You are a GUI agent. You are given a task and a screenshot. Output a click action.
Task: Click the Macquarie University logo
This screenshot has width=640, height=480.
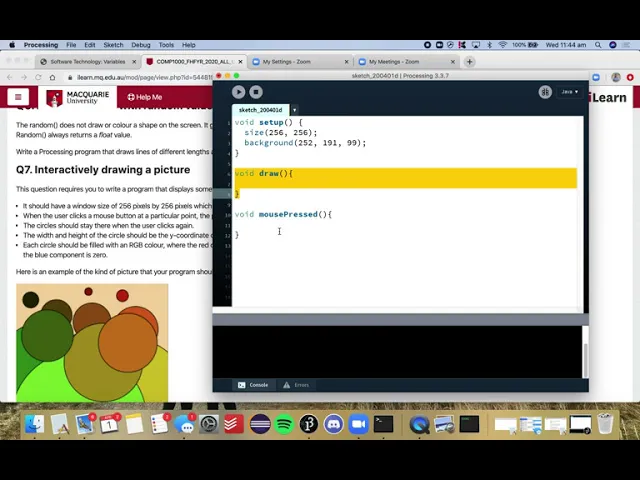[78, 98]
